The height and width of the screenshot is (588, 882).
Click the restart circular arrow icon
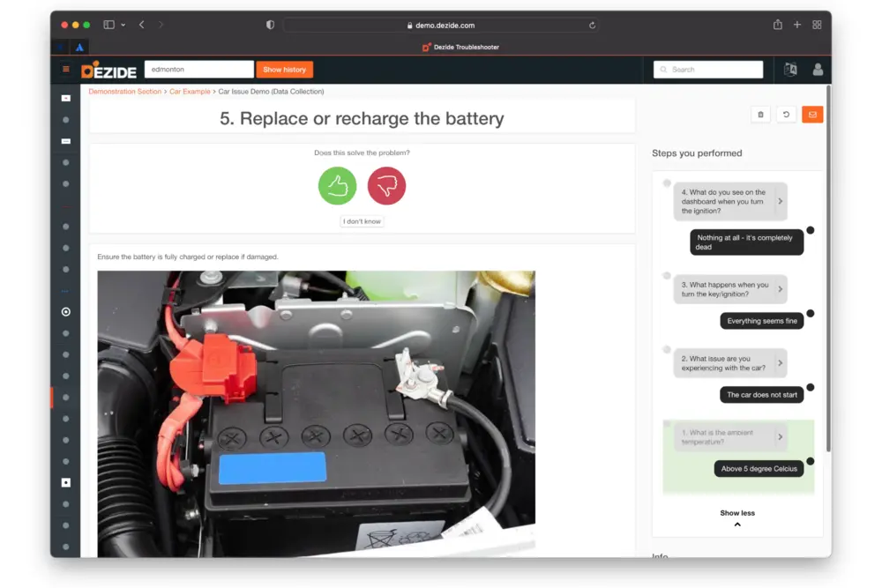tap(787, 115)
